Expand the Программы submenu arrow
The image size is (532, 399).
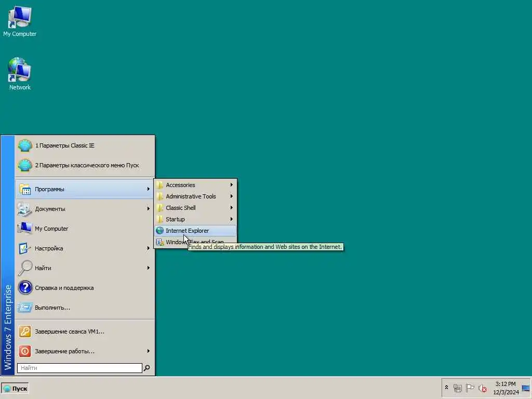click(x=148, y=189)
